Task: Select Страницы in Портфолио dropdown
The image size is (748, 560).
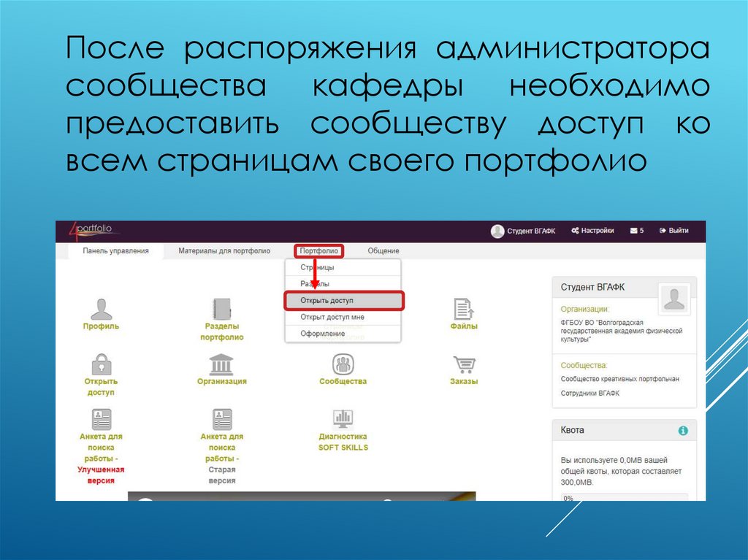Action: (x=343, y=268)
